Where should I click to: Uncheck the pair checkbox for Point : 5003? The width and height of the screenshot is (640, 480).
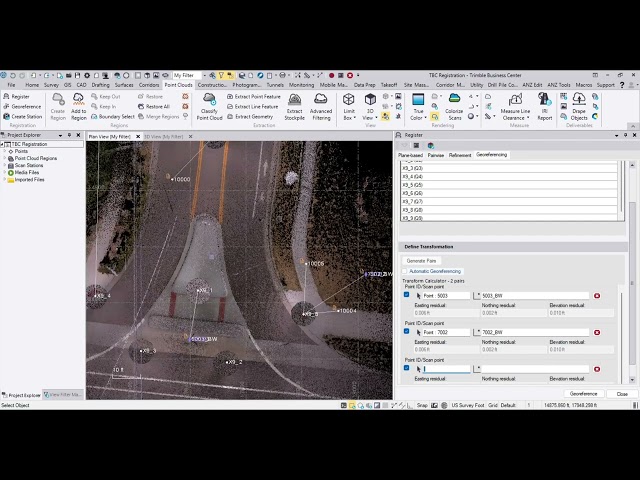[407, 295]
